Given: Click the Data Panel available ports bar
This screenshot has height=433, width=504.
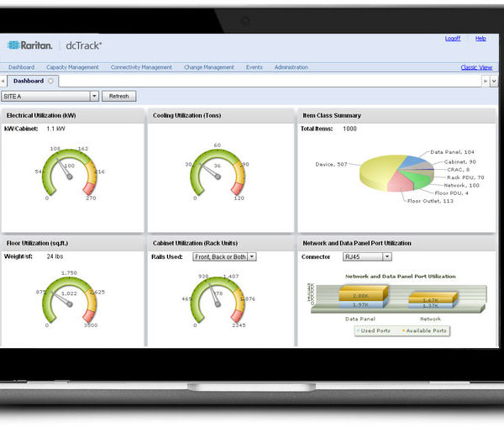Looking at the screenshot, I should 363,294.
